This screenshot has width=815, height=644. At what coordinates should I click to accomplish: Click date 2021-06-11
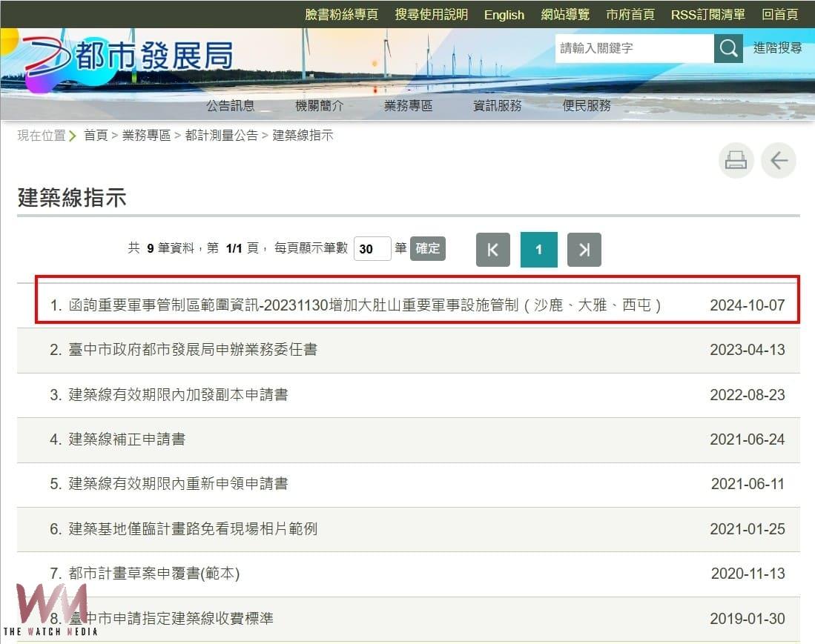pyautogui.click(x=748, y=484)
